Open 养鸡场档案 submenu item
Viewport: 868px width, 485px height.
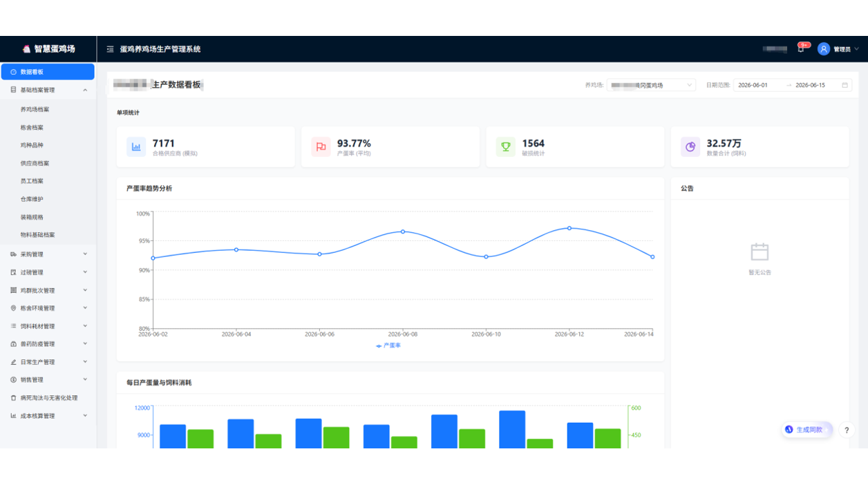[x=35, y=110]
